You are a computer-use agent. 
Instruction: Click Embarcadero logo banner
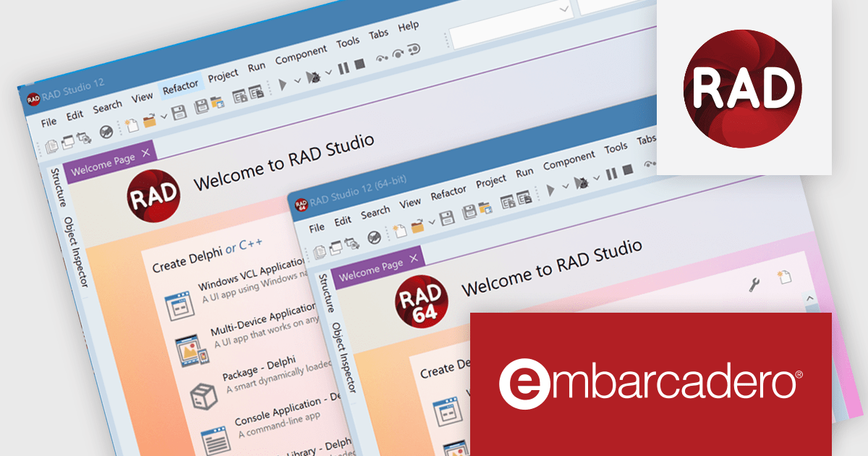pos(651,384)
